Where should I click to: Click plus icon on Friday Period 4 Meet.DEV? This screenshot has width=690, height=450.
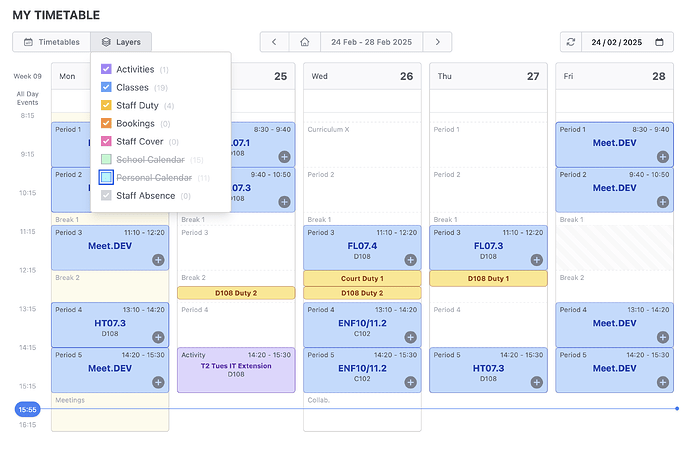[663, 337]
